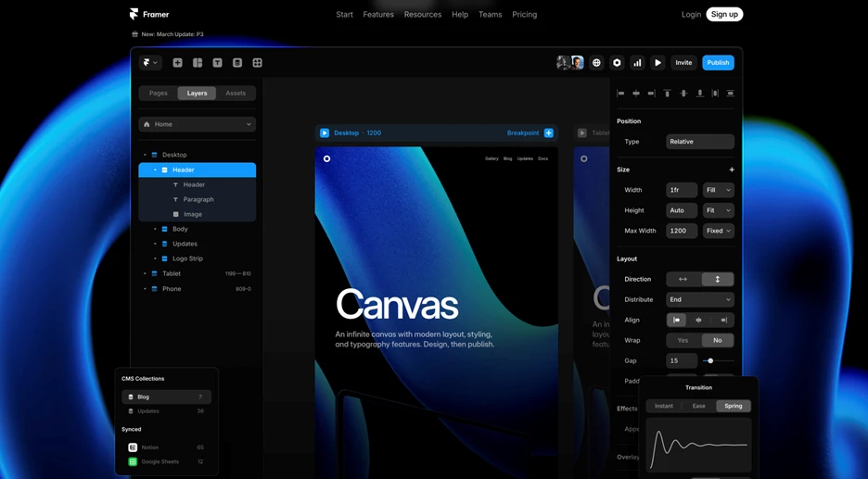Viewport: 868px width, 479px height.
Task: Set Align to right
Action: 723,321
